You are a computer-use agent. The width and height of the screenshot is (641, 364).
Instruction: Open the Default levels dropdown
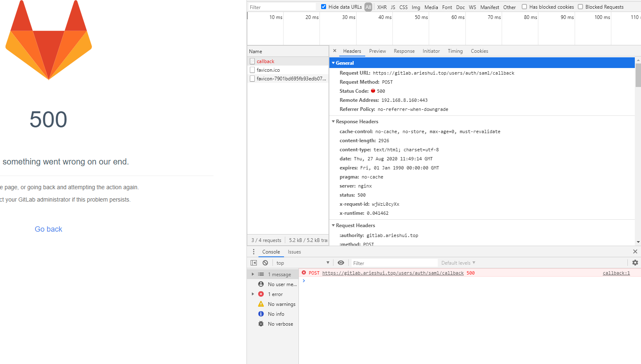(458, 263)
